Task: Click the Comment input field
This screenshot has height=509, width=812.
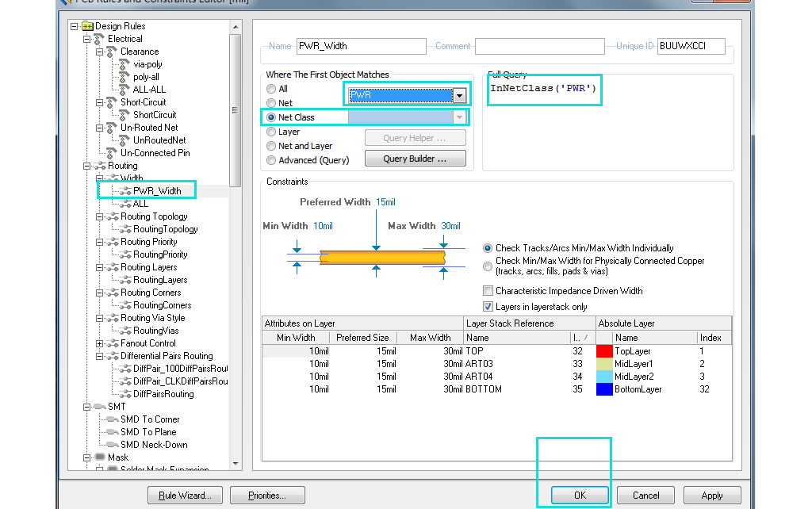Action: coord(540,46)
